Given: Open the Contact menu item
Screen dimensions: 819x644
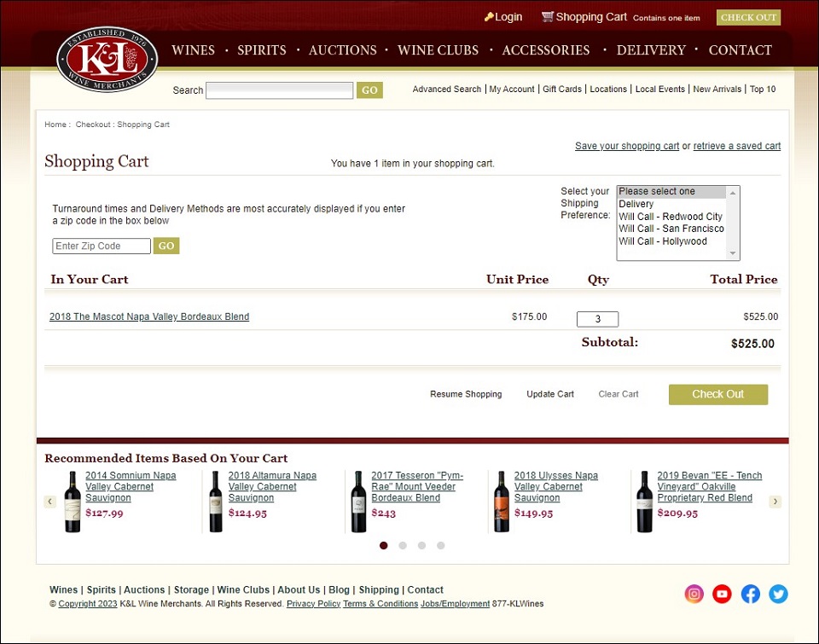Looking at the screenshot, I should coord(741,50).
